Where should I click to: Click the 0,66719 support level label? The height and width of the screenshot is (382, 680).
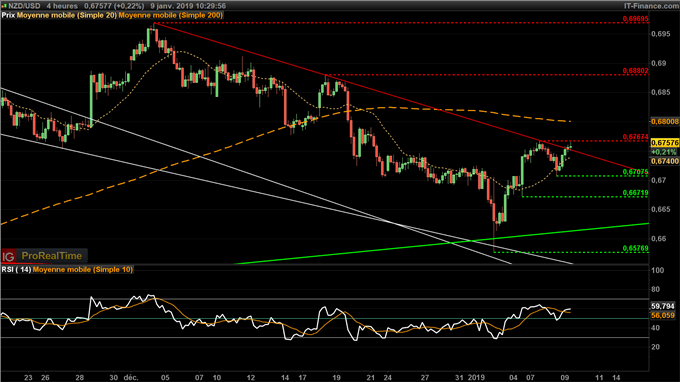(x=635, y=193)
